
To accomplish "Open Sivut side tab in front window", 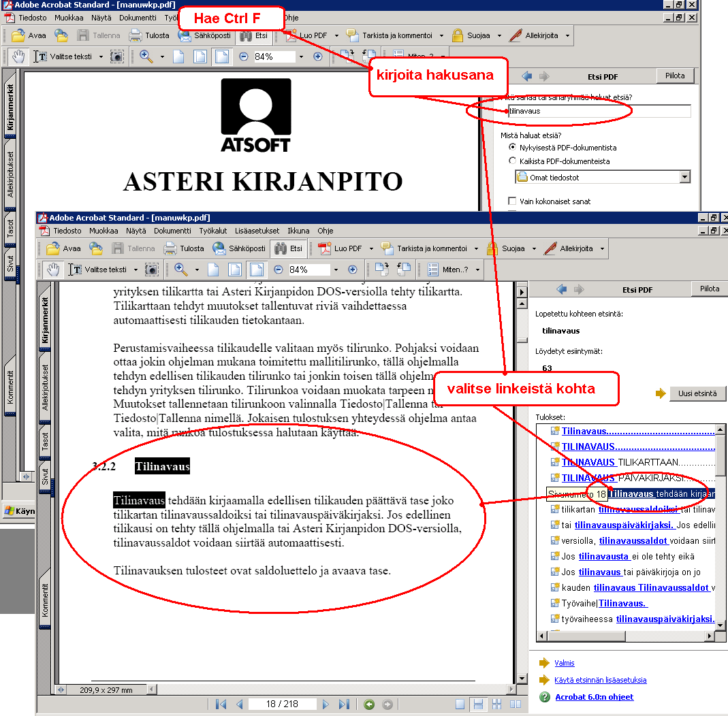I will click(45, 477).
